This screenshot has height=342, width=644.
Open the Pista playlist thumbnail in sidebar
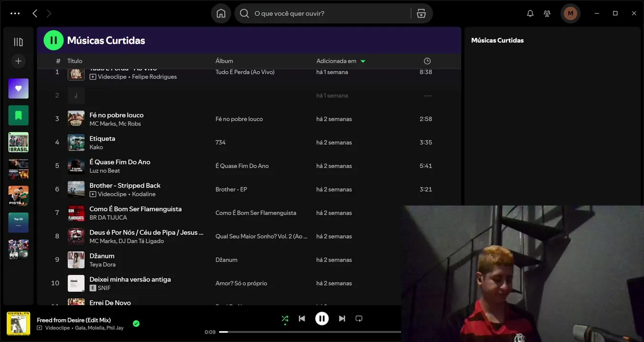tap(19, 196)
